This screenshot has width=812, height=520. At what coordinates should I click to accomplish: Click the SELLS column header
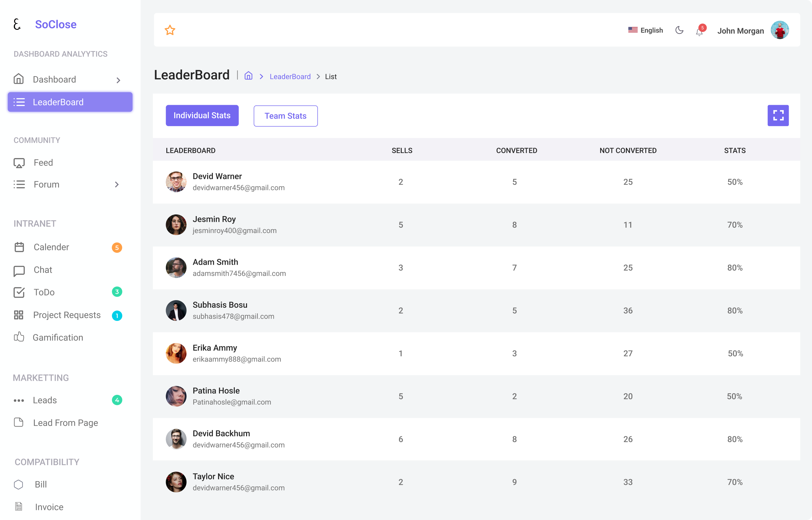[402, 151]
